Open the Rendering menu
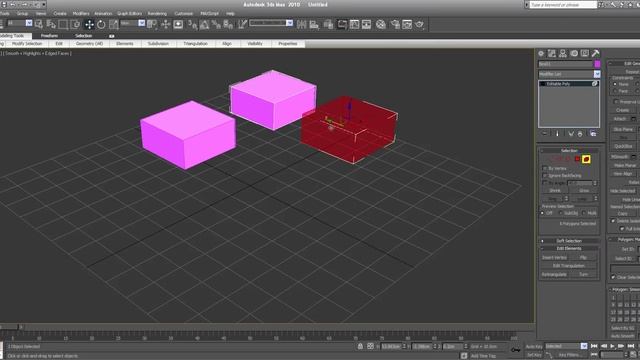Viewport: 640px width, 360px height. (157, 13)
